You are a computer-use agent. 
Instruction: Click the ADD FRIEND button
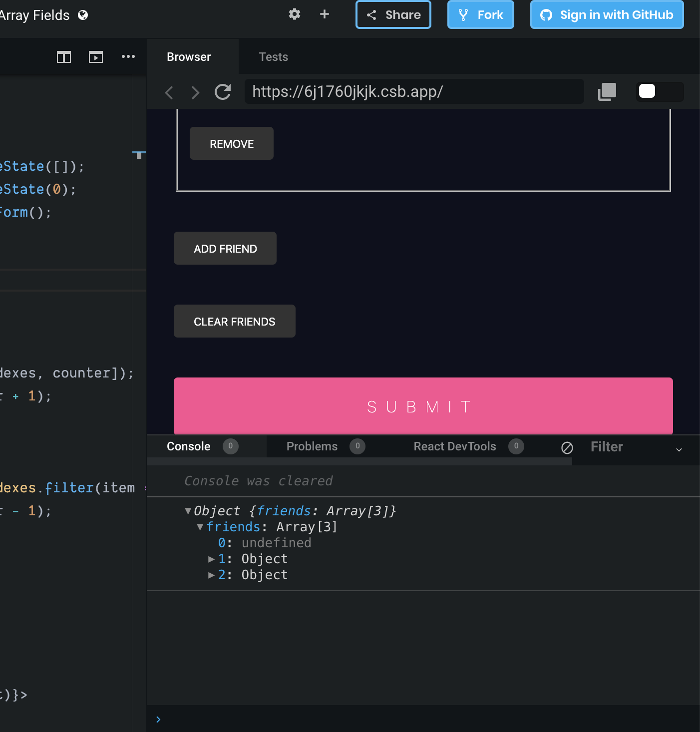point(225,248)
